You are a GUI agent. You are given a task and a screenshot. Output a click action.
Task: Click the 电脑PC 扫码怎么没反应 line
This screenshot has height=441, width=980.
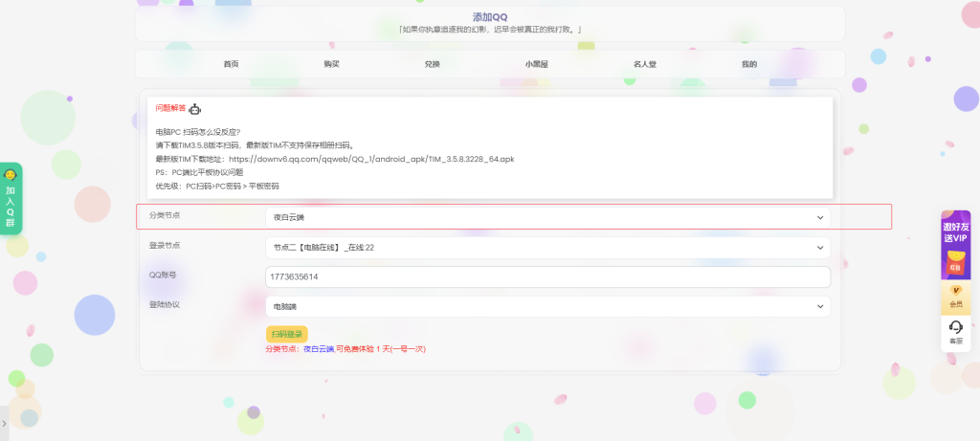coord(198,132)
